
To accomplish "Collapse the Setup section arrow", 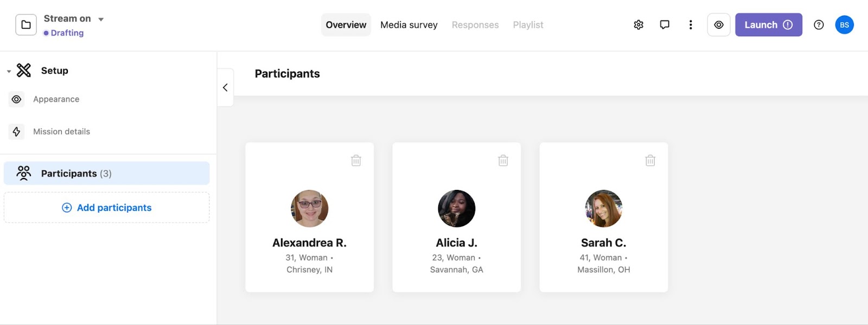I will (x=9, y=71).
